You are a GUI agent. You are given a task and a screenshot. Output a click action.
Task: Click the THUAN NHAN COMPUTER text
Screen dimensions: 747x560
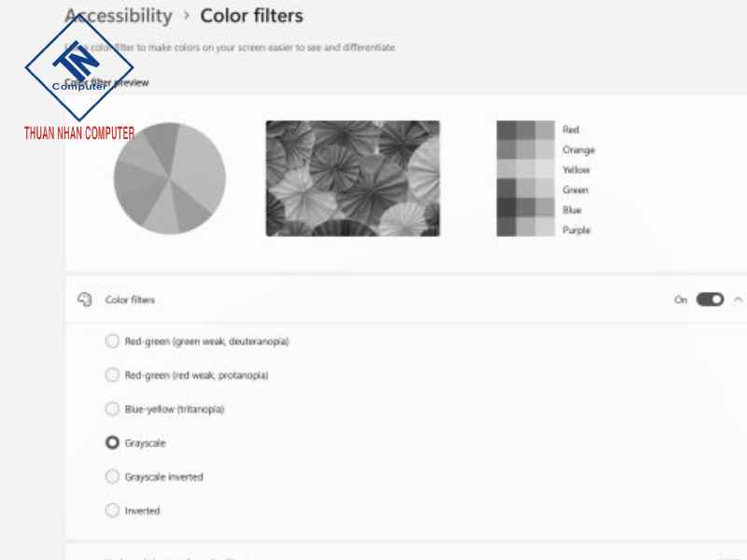coord(79,133)
